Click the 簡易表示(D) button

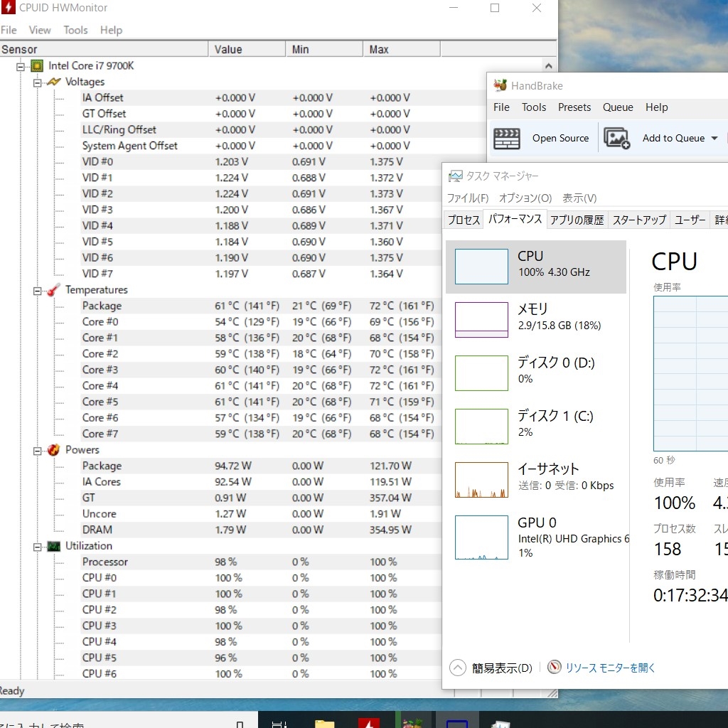coord(491,668)
